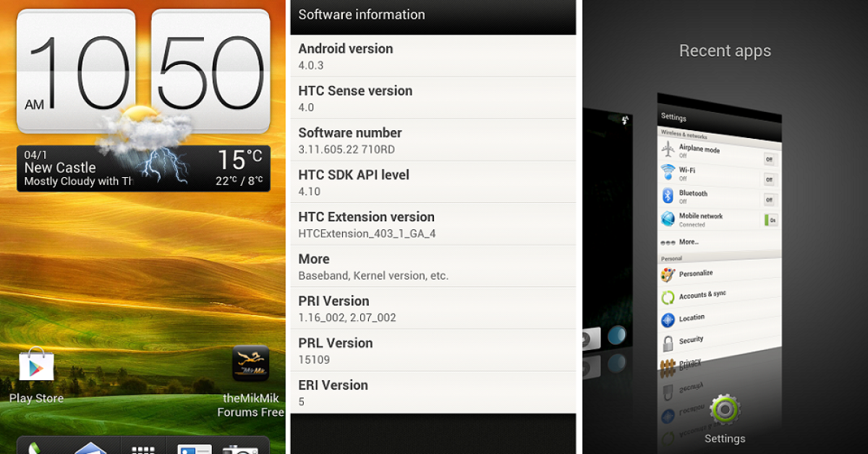
Task: Select the partially hidden recent app card
Action: (x=608, y=231)
